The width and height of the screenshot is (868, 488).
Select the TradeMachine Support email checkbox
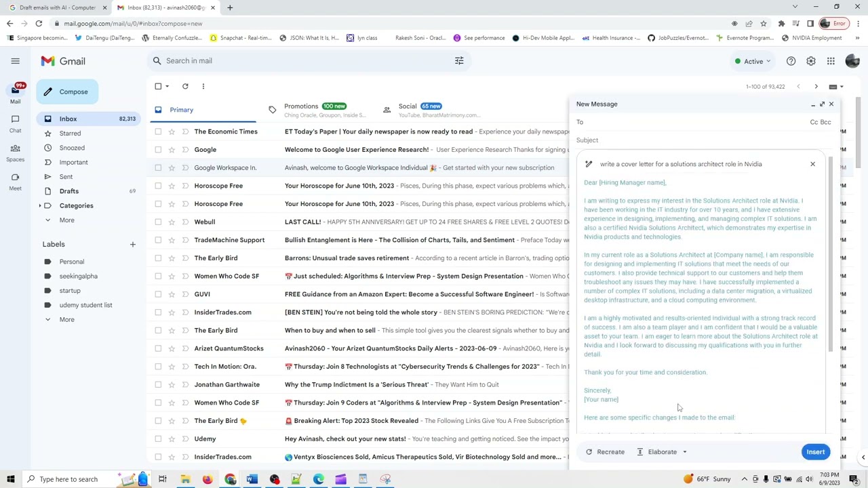[x=158, y=240]
